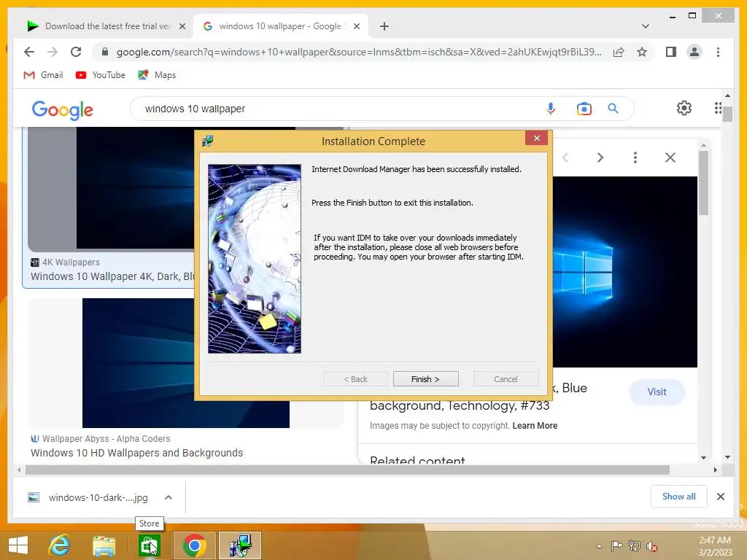The image size is (747, 560).
Task: Open Windows 10 HD Wallpapers and Backgrounds result
Action: [x=136, y=453]
